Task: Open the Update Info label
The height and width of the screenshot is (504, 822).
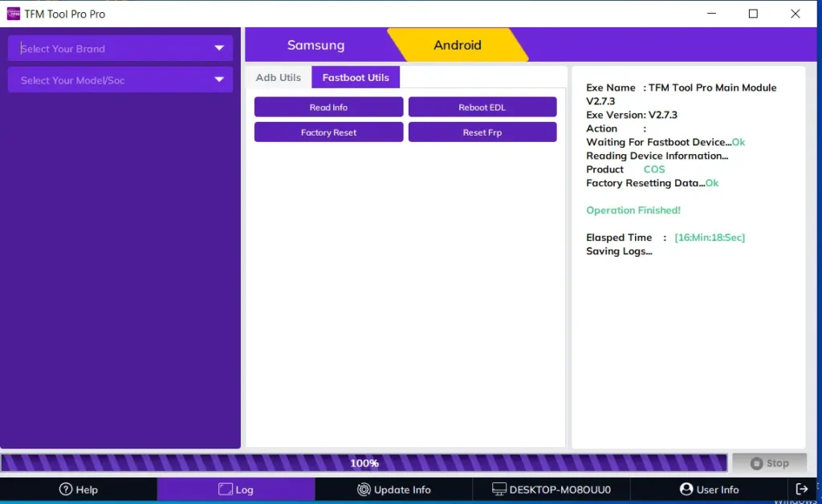Action: click(402, 490)
